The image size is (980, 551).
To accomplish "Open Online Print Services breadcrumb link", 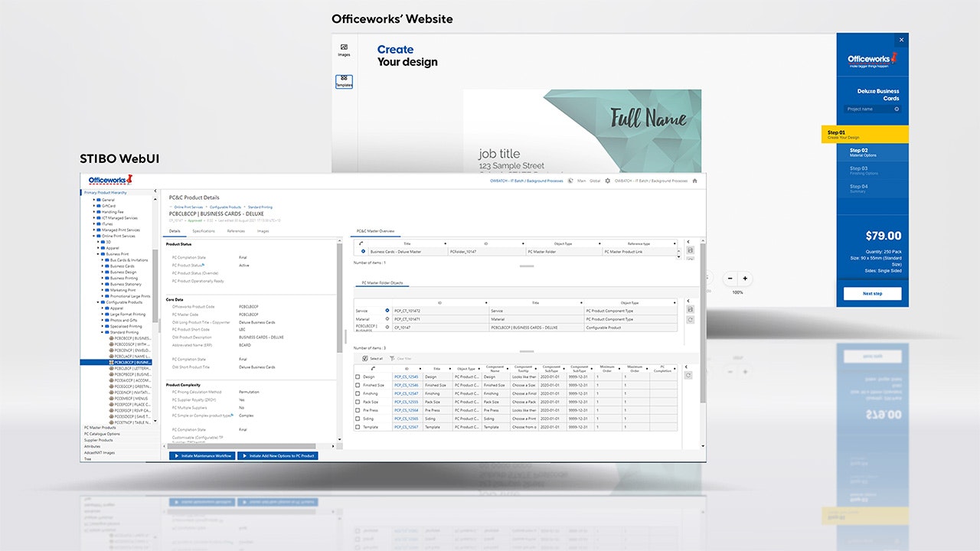I will [x=188, y=207].
